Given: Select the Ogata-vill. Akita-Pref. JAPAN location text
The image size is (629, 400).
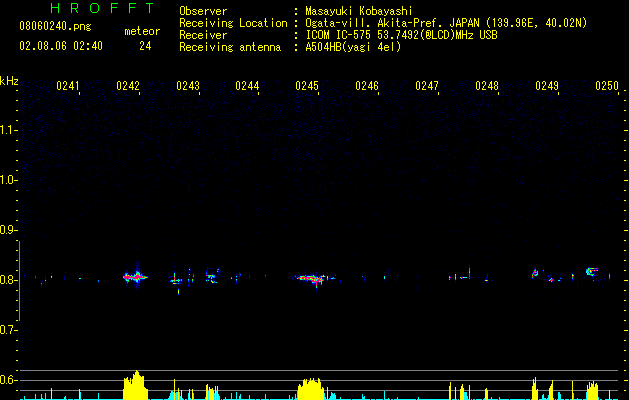Looking at the screenshot, I should [446, 23].
